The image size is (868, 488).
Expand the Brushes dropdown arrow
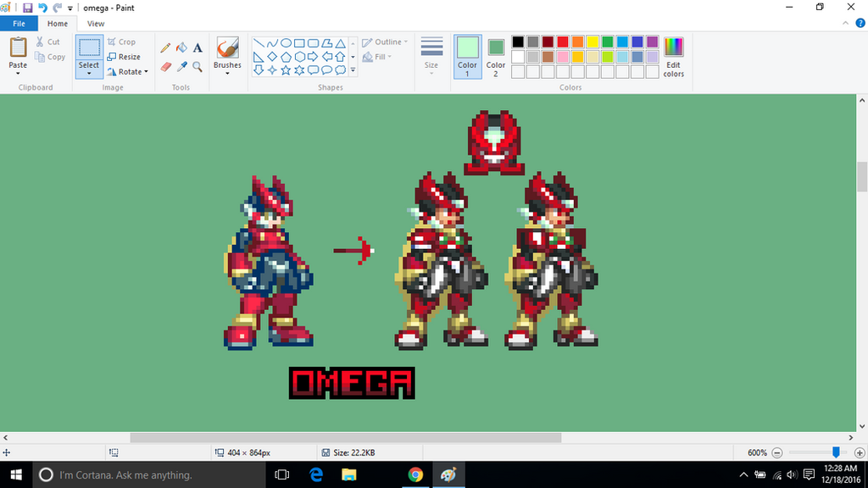pyautogui.click(x=227, y=74)
